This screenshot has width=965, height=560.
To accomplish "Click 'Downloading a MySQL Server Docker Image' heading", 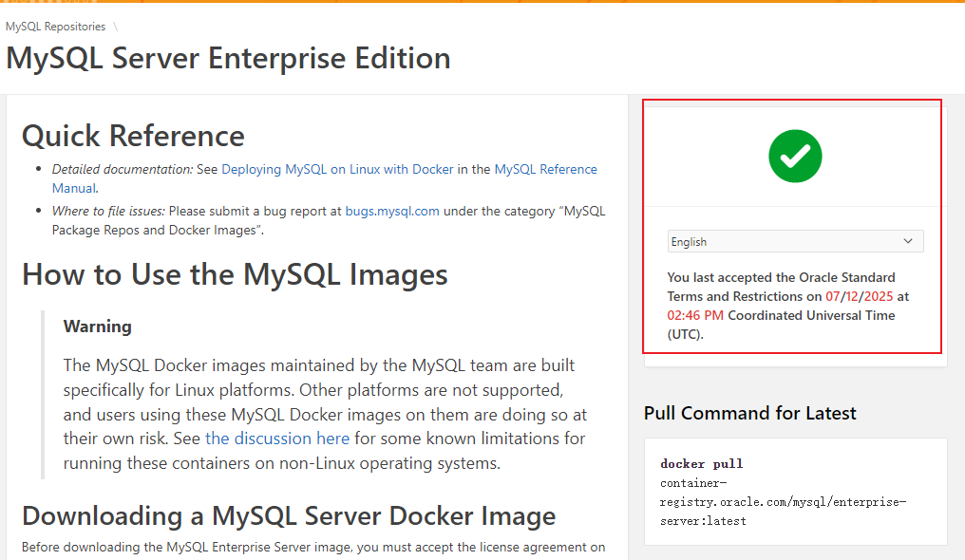I will coord(289,515).
